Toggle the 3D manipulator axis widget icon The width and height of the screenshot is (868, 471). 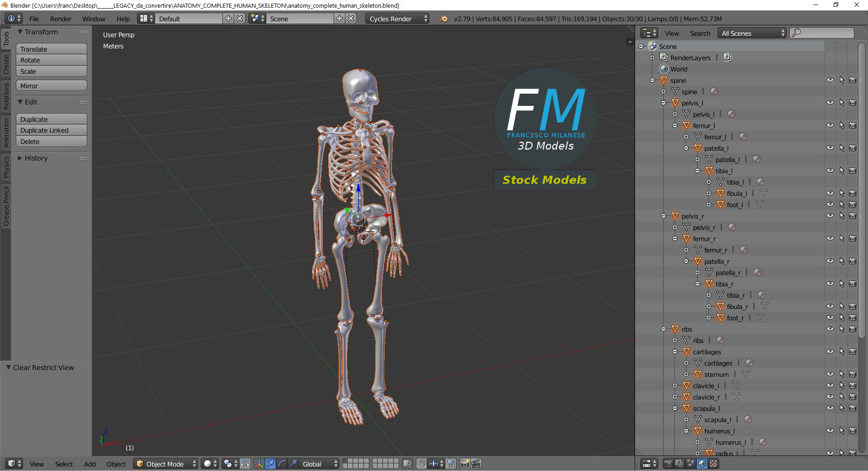tap(259, 464)
